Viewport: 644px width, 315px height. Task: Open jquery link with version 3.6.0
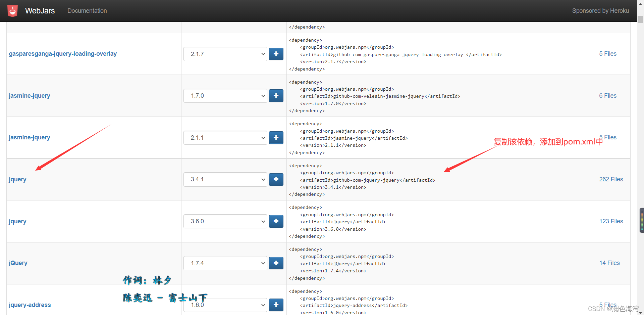click(17, 221)
